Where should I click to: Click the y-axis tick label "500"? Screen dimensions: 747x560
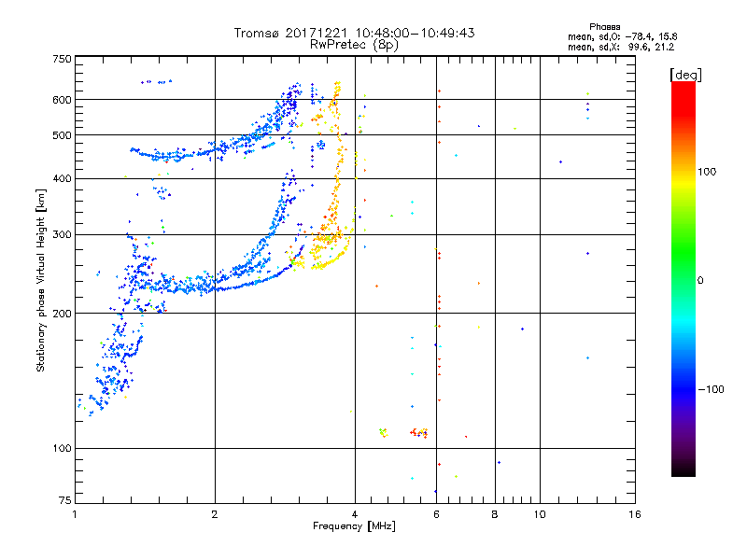click(62, 135)
